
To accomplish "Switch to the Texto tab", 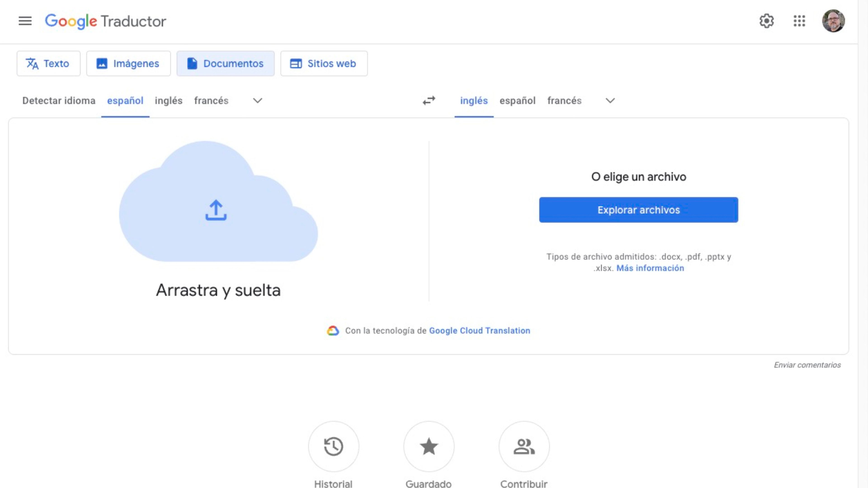I will pos(49,63).
